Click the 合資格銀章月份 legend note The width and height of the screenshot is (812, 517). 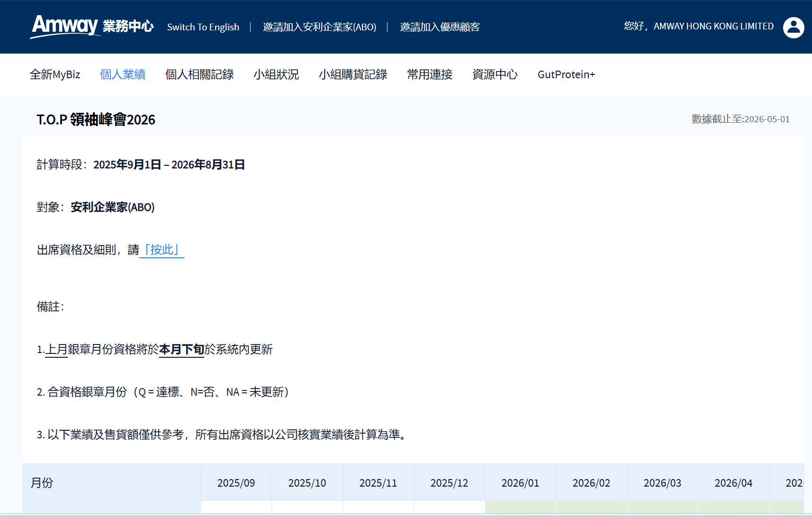point(163,392)
